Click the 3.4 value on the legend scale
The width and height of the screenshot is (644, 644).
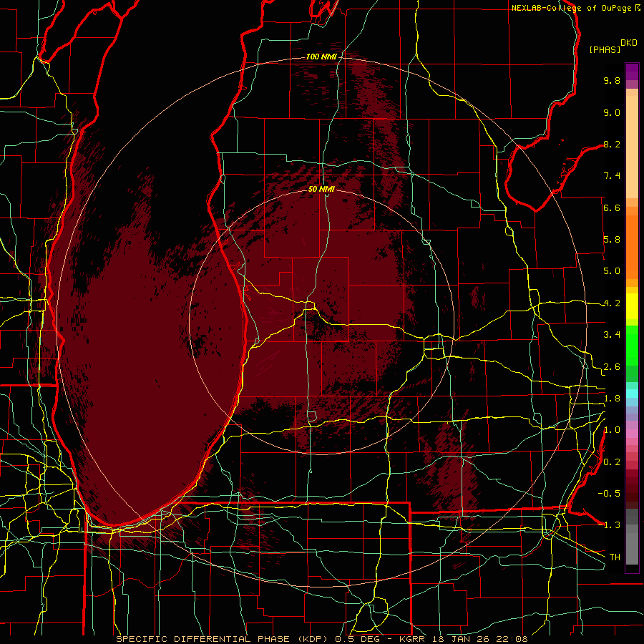coord(612,335)
